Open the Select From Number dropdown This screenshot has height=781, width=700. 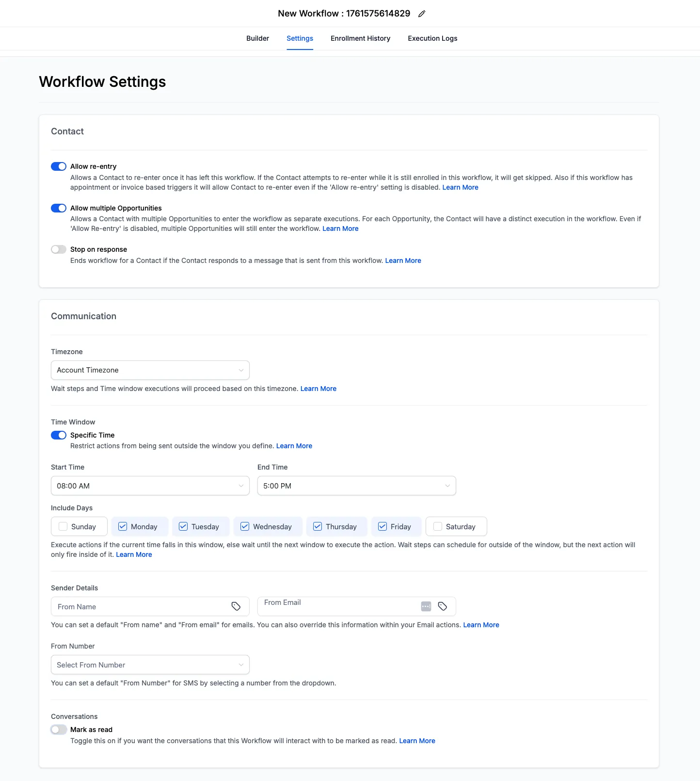point(150,665)
